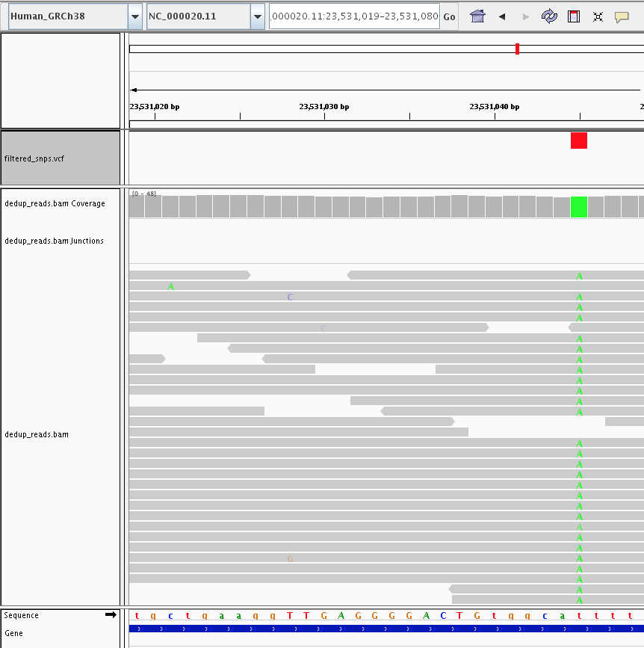Go forward with the right arrow icon
Image resolution: width=644 pixels, height=648 pixels.
coord(526,16)
